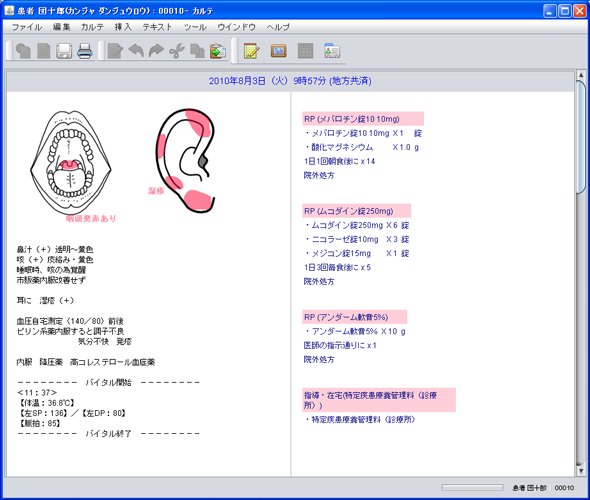Select the RP ムコダイン錠250mg stamp header
This screenshot has width=590, height=500.
click(357, 211)
